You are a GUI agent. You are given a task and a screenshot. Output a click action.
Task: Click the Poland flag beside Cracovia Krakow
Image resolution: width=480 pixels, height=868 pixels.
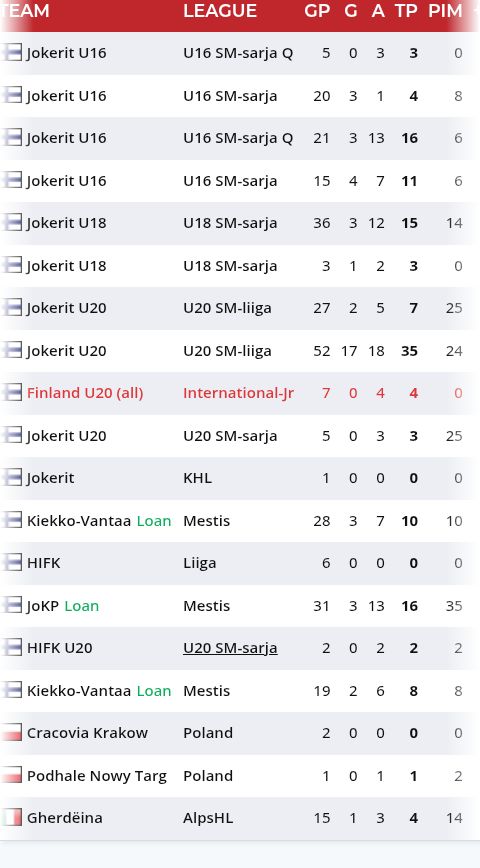pos(11,732)
